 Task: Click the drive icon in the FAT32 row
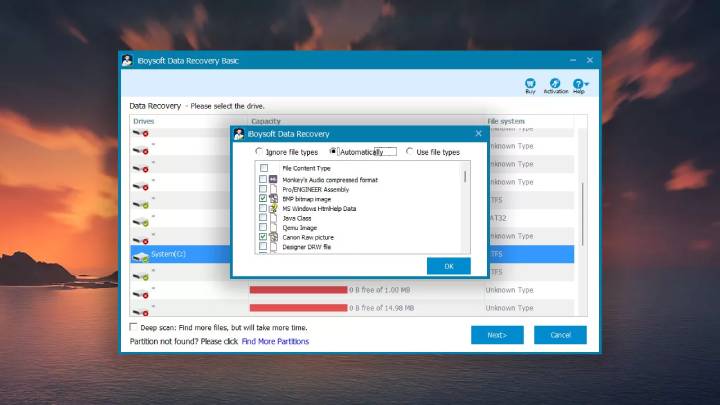pyautogui.click(x=141, y=222)
